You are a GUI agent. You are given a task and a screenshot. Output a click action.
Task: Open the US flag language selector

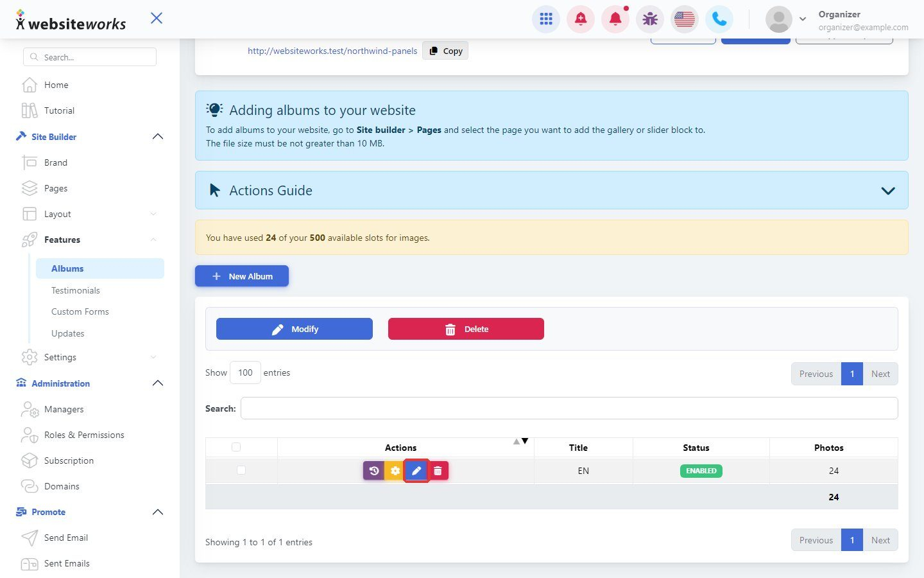coord(685,19)
